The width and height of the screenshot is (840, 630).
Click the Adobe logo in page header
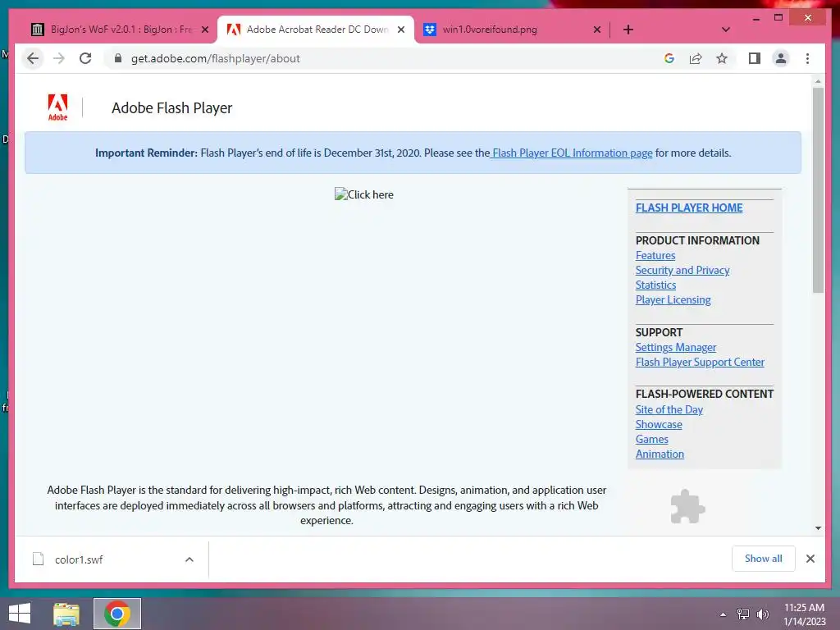coord(58,107)
